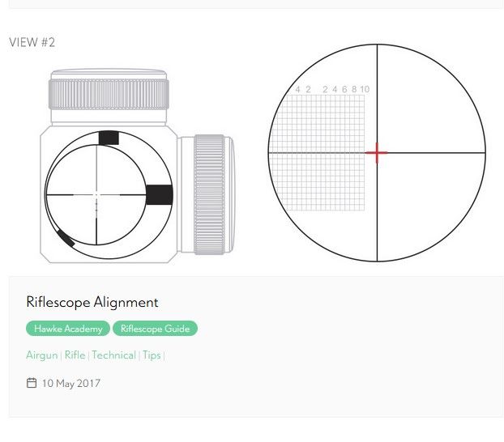Image resolution: width=504 pixels, height=442 pixels.
Task: Click the black lower-left block on scope ring
Action: click(x=65, y=238)
